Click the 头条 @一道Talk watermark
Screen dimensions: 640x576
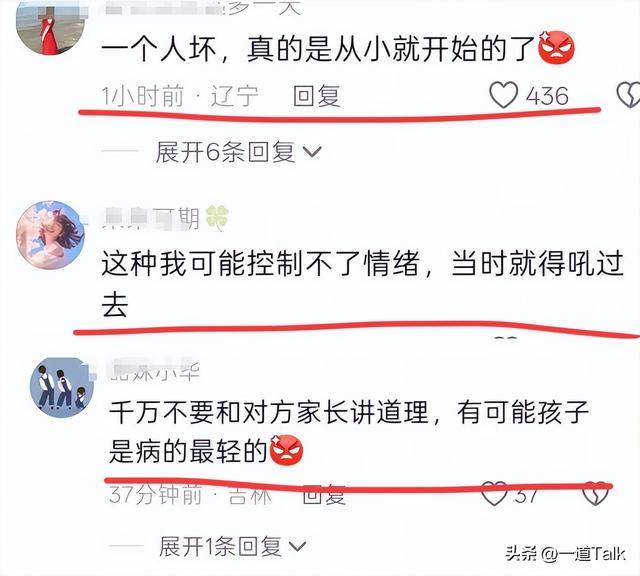click(x=566, y=554)
